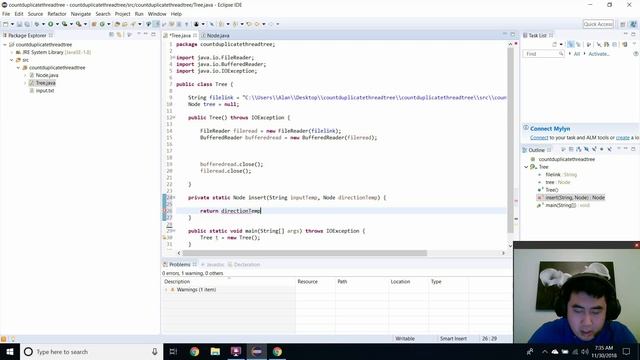Collapse the countduplicatethreadtree package node
Screen dimensions: 640x360
point(18,68)
